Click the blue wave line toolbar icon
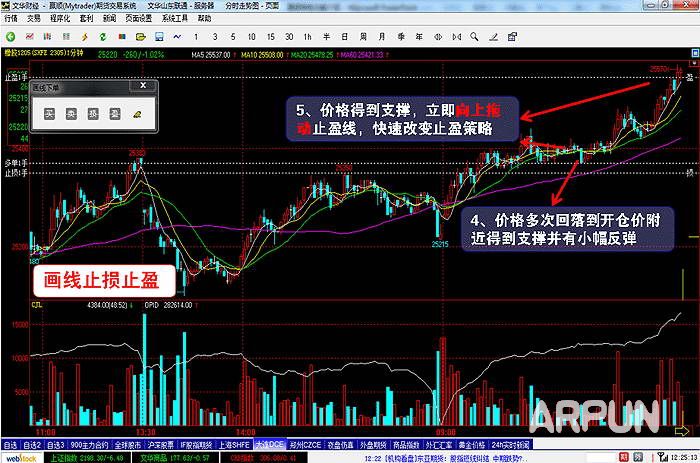Image resolution: width=700 pixels, height=463 pixels. [177, 37]
